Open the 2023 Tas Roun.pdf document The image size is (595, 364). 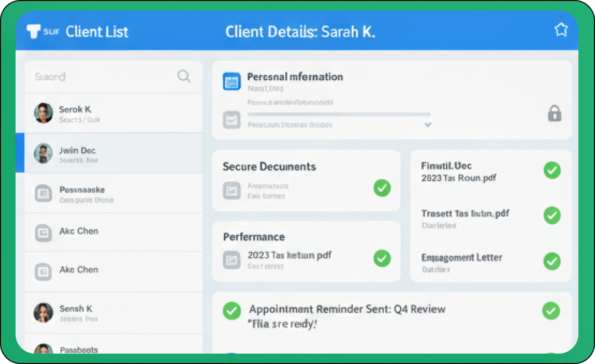(458, 178)
